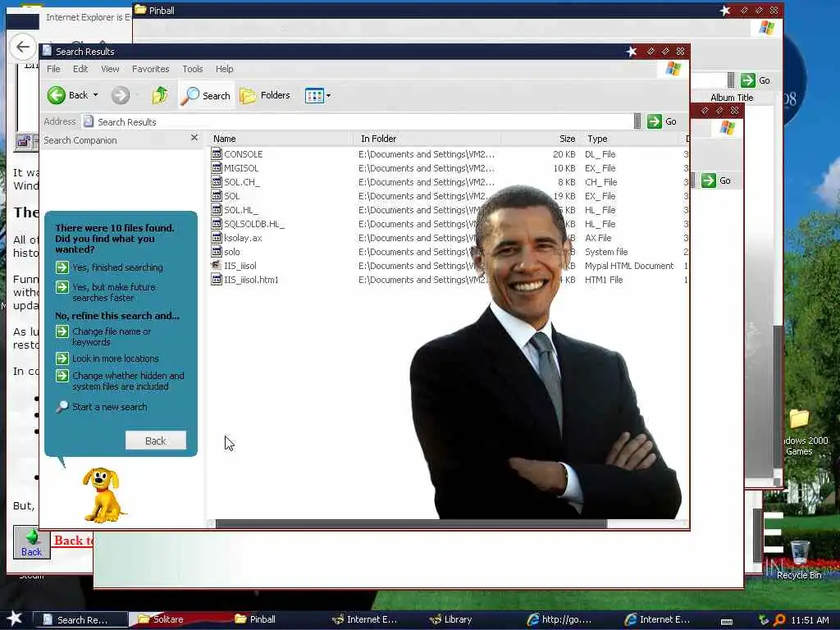The image size is (840, 630).
Task: Click the keyboard icon in system tray
Action: tap(727, 621)
